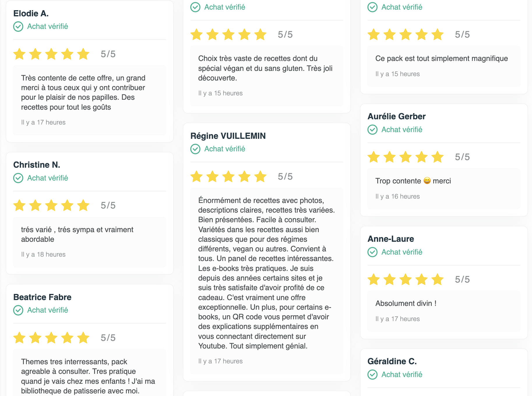Click the first star in Christine N.'s rating
The height and width of the screenshot is (396, 532).
tap(20, 205)
